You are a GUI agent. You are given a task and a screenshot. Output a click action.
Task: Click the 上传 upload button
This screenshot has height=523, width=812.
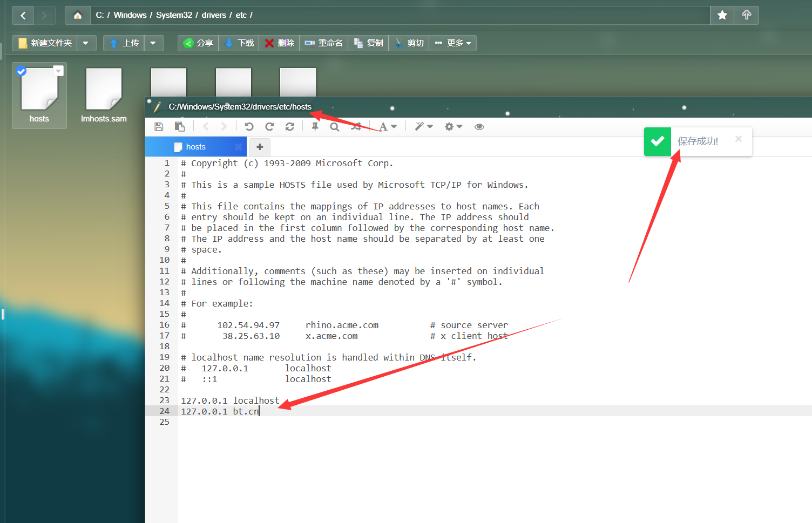[x=124, y=43]
